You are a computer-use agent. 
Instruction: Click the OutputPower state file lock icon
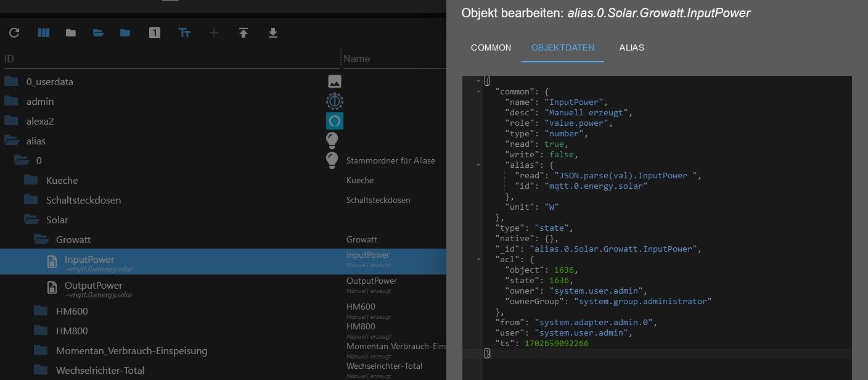coord(53,288)
